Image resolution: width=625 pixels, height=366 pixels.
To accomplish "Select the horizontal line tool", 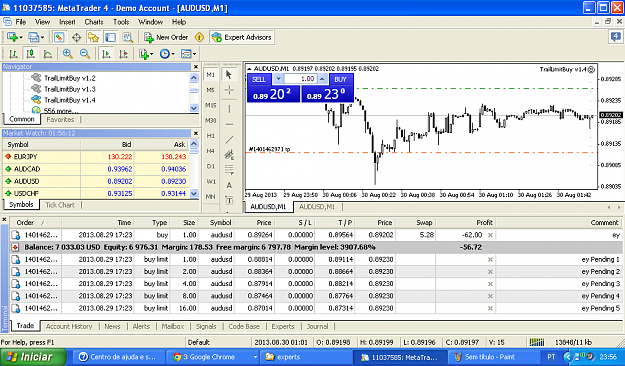I will [x=229, y=124].
